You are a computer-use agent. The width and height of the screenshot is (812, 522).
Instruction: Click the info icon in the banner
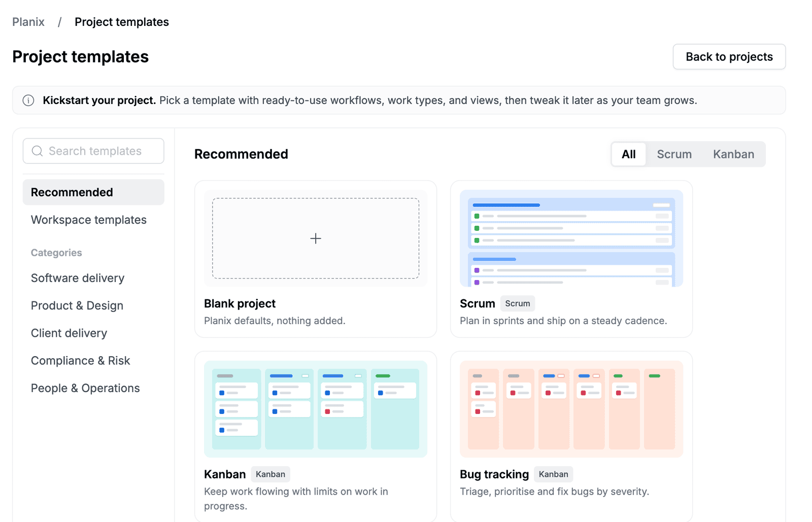[28, 100]
